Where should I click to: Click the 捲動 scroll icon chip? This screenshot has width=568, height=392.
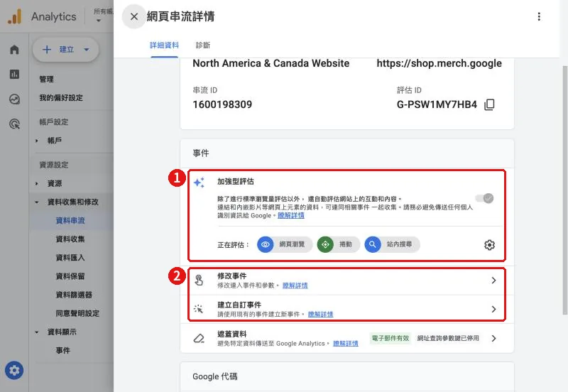pos(339,244)
